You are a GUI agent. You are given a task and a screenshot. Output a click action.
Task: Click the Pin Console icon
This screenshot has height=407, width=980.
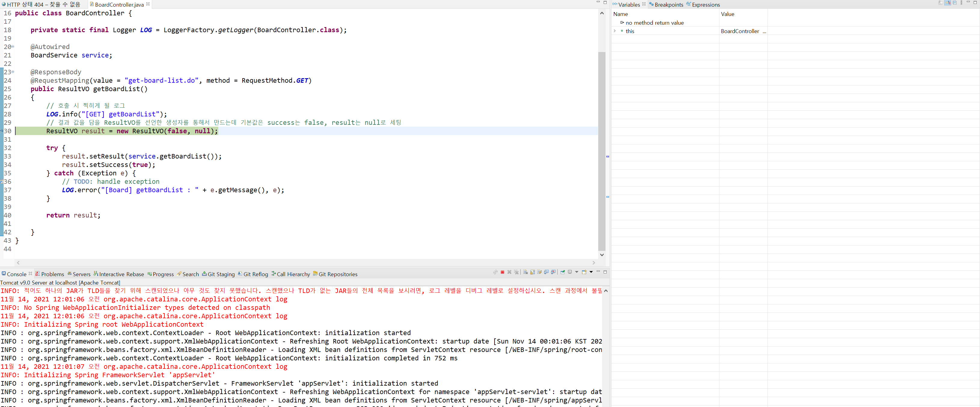point(563,272)
